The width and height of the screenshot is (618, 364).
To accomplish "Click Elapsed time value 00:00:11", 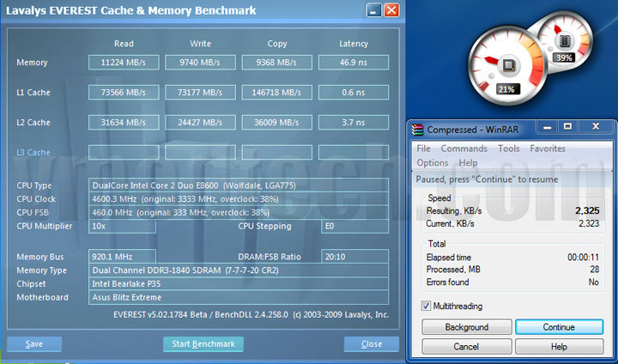I will point(584,258).
